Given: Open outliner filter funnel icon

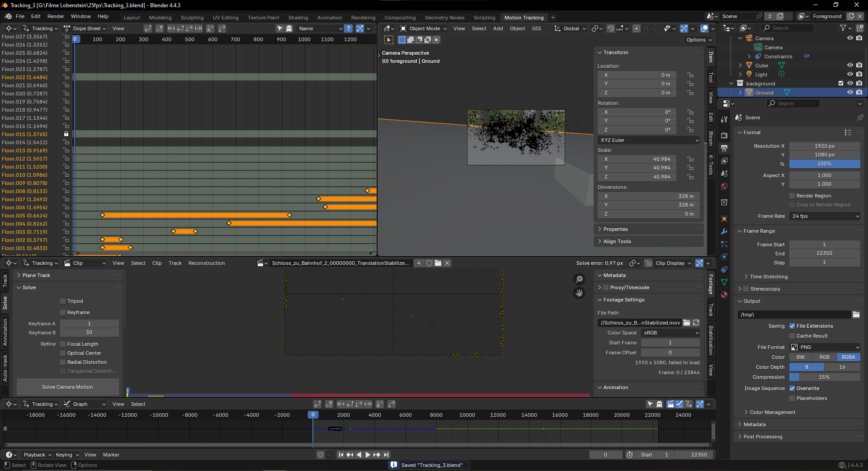Looking at the screenshot, I should [x=843, y=28].
